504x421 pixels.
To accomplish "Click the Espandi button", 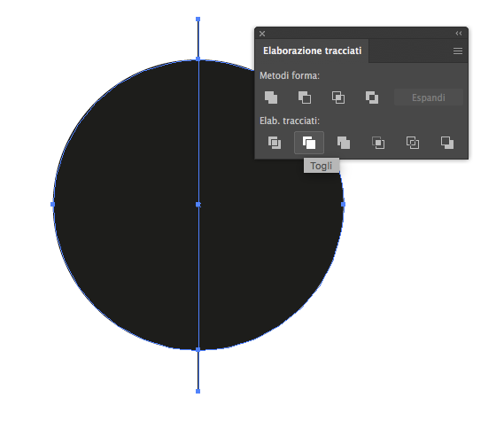I will point(429,97).
